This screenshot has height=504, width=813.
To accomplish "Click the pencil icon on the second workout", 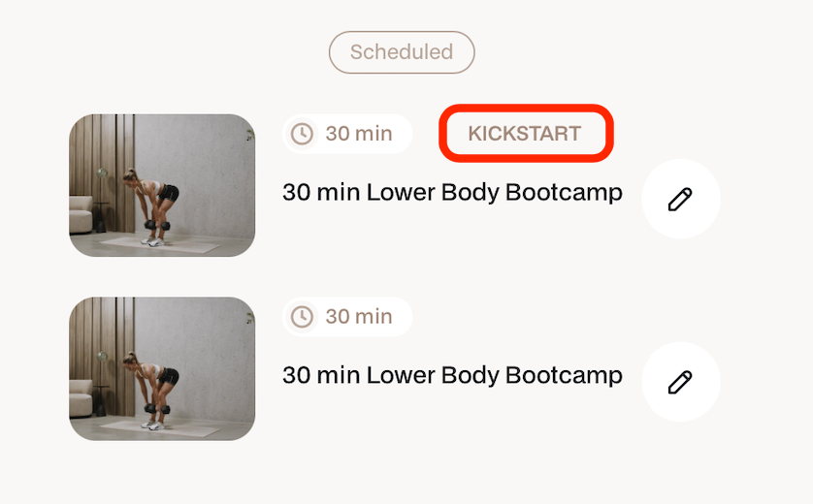I will [x=681, y=382].
